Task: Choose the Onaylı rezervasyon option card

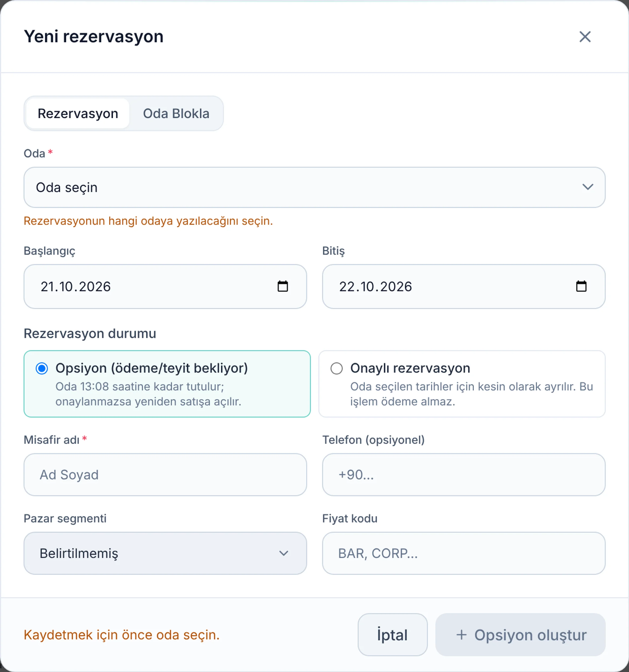Action: tap(462, 384)
